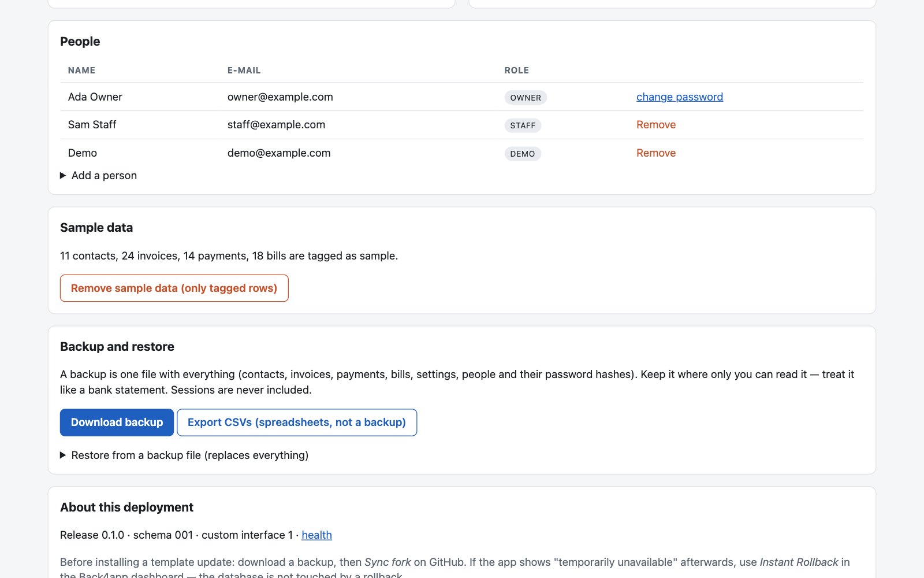The image size is (924, 578).
Task: Select the name Sam Staff
Action: [92, 124]
